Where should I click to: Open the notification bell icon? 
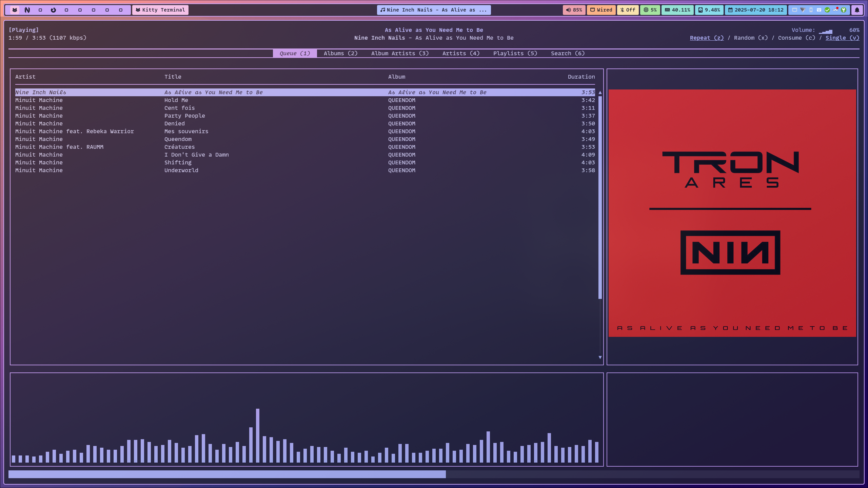pos(857,10)
